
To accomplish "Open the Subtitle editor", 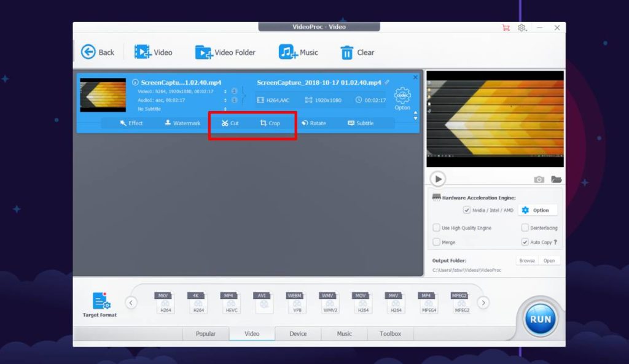I will pos(362,123).
